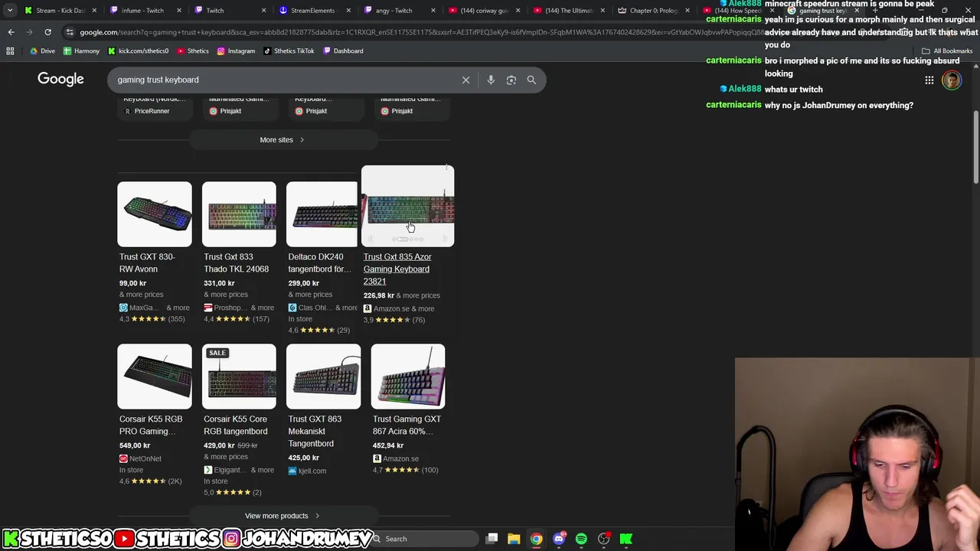980x551 pixels.
Task: Click the Google logo
Action: 60,79
